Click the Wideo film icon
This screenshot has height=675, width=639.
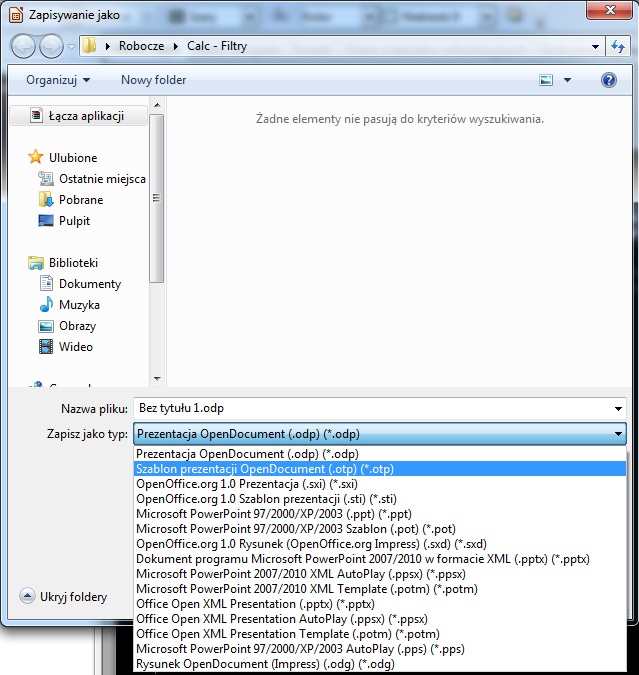(x=46, y=347)
